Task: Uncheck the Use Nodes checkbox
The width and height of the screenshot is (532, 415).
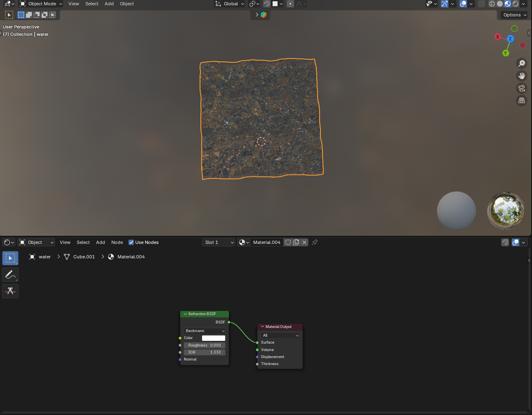Action: tap(131, 242)
